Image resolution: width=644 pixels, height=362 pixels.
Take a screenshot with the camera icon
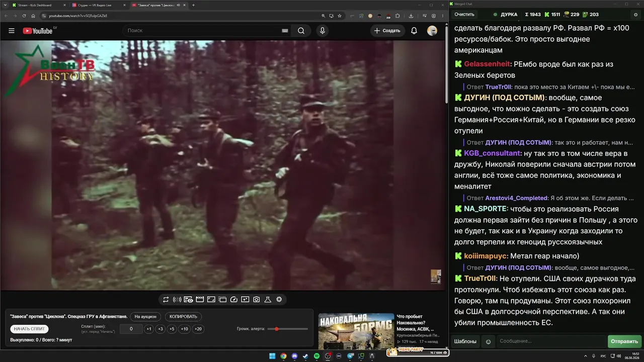pyautogui.click(x=257, y=300)
